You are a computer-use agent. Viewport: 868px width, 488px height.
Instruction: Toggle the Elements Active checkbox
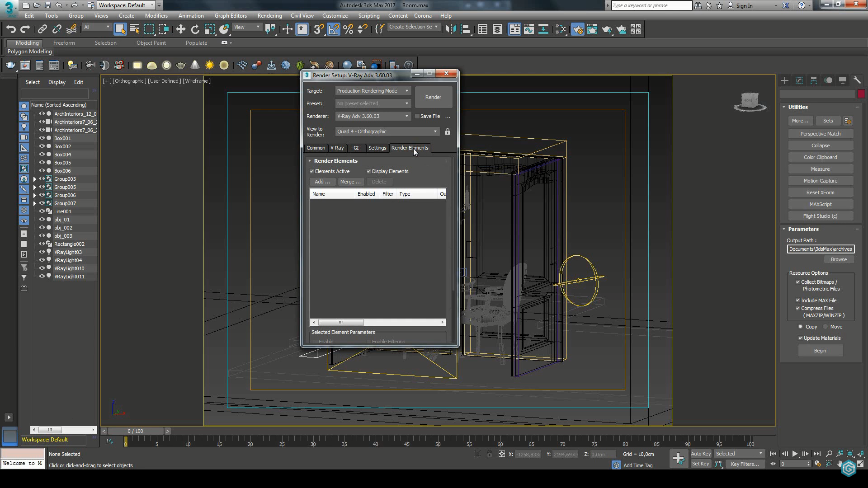(x=312, y=172)
